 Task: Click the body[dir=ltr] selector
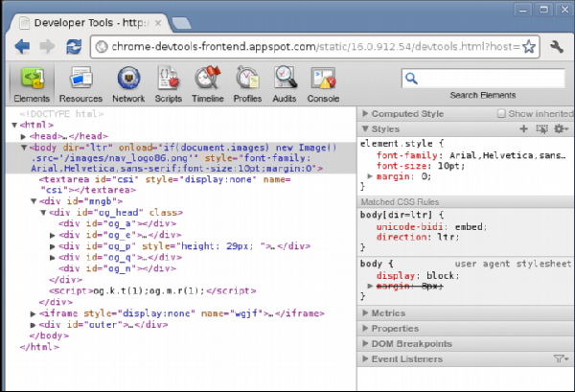point(396,215)
